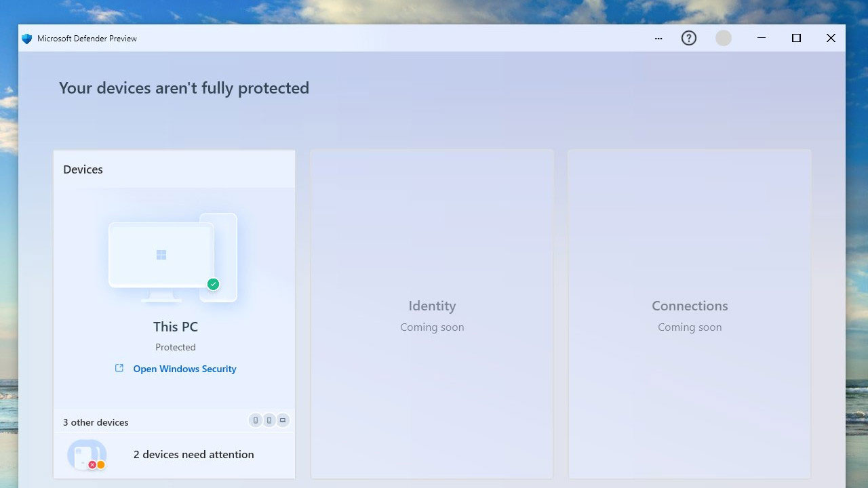
Task: Select the second phone device icon
Action: click(x=269, y=420)
